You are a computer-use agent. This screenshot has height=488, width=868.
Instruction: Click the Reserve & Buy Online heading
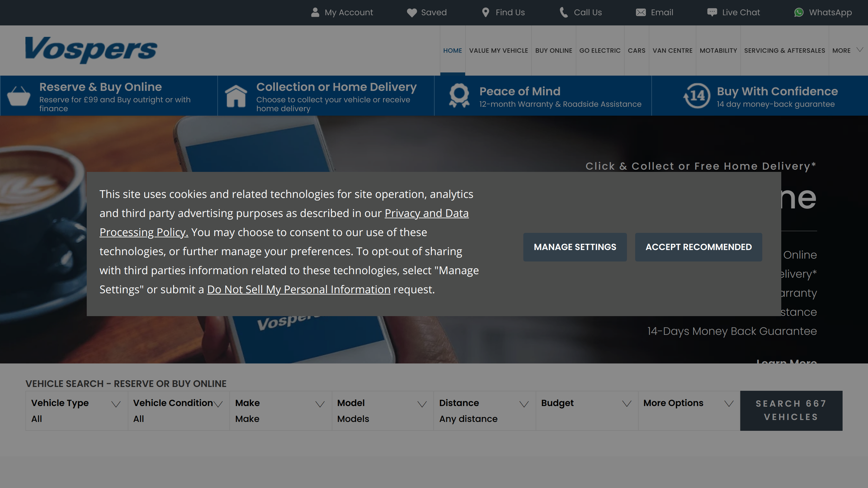(x=100, y=87)
